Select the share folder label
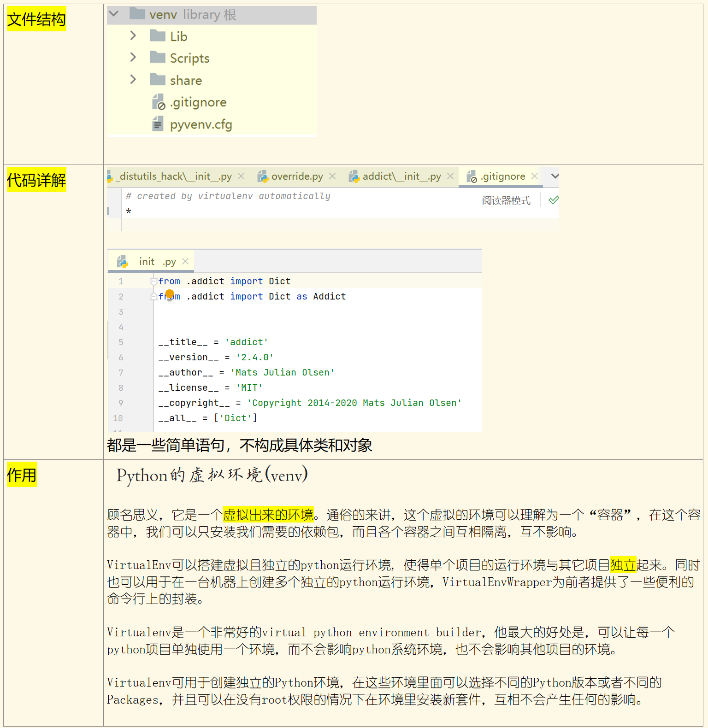708x728 pixels. click(186, 80)
